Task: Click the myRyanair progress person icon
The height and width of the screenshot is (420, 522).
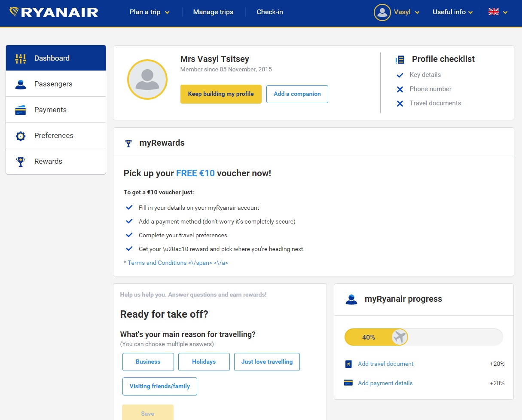Action: click(x=351, y=299)
